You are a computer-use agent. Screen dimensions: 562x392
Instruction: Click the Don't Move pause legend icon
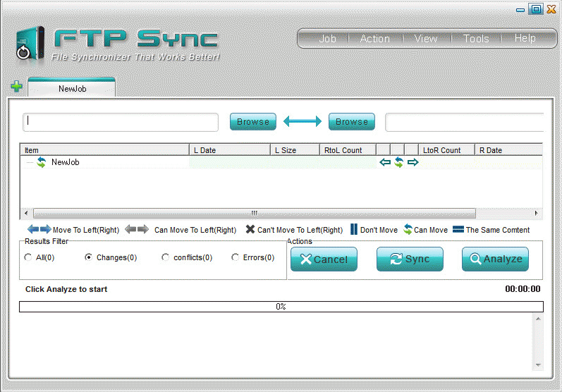pos(354,229)
